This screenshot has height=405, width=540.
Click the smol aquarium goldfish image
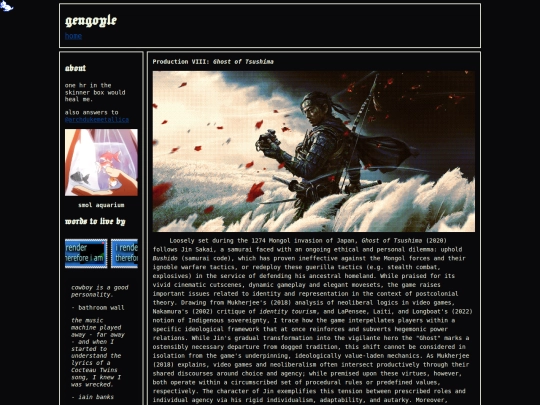(x=101, y=163)
